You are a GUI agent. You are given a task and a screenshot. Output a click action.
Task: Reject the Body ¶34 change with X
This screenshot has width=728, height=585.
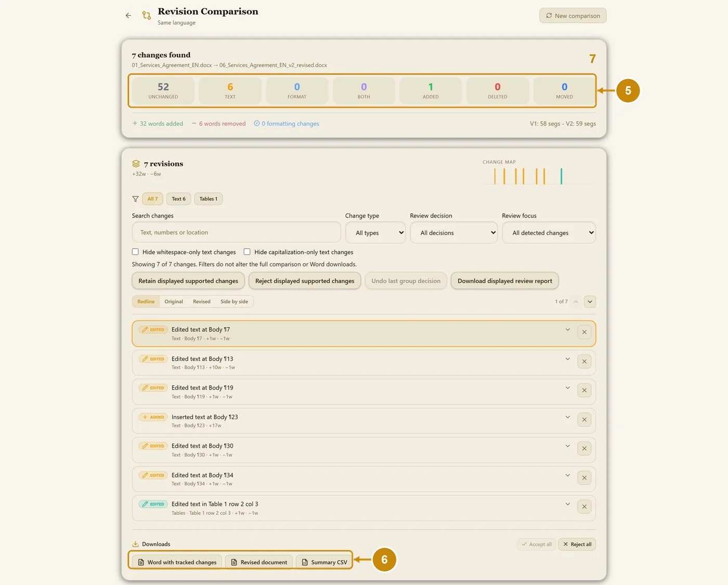[584, 478]
